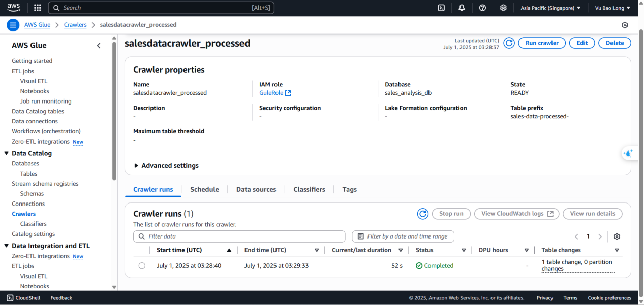
Task: Refresh the crawler details
Action: pos(509,43)
